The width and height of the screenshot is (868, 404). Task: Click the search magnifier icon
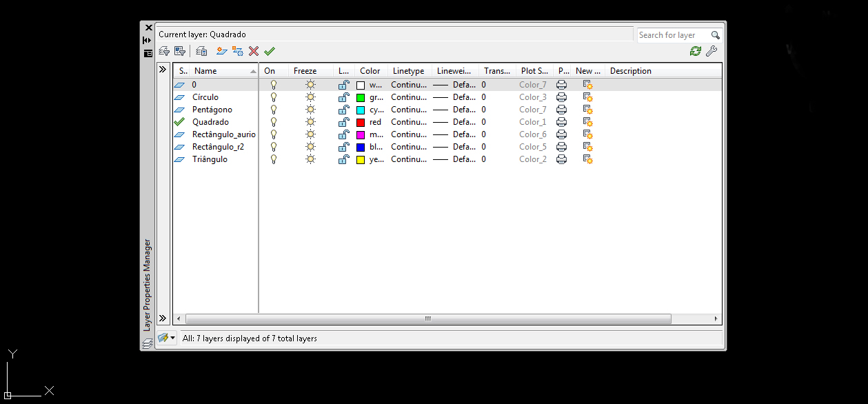(716, 35)
